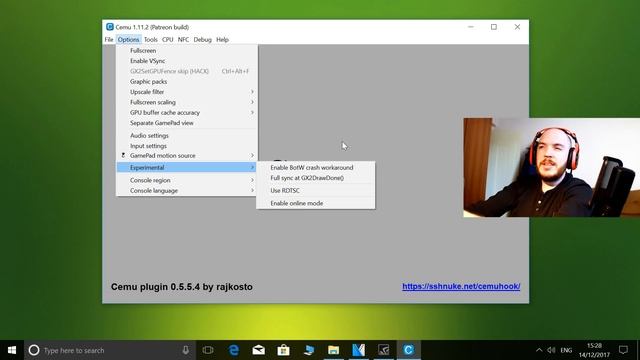Launch Microsoft Edge from taskbar
This screenshot has height=360, width=640.
coord(233,350)
